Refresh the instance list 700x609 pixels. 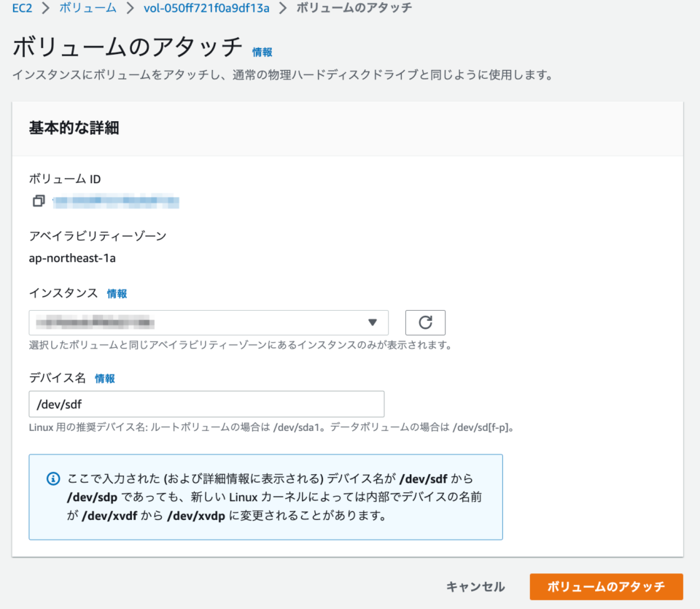(425, 322)
